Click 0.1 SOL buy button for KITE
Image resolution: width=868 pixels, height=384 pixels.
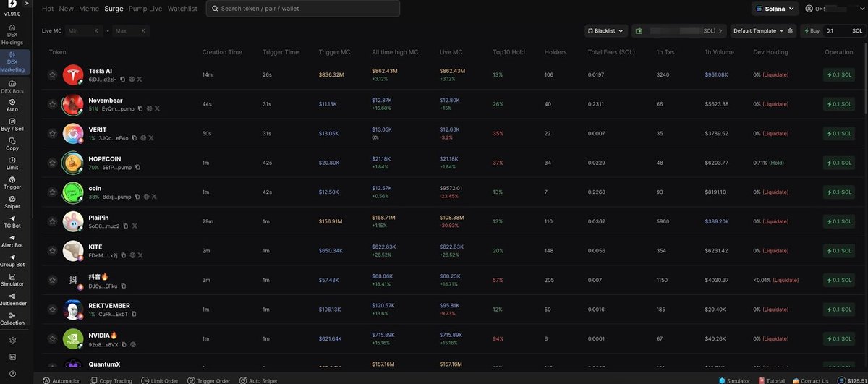pyautogui.click(x=840, y=251)
